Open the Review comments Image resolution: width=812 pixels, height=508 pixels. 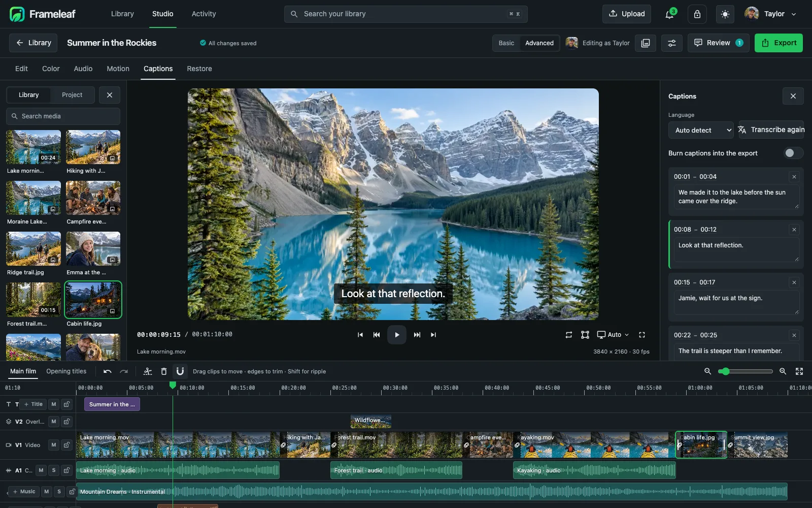(x=719, y=43)
